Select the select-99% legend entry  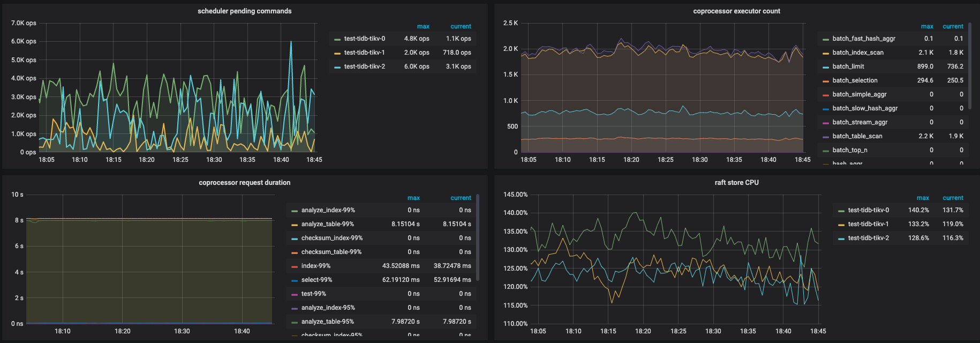[316, 280]
